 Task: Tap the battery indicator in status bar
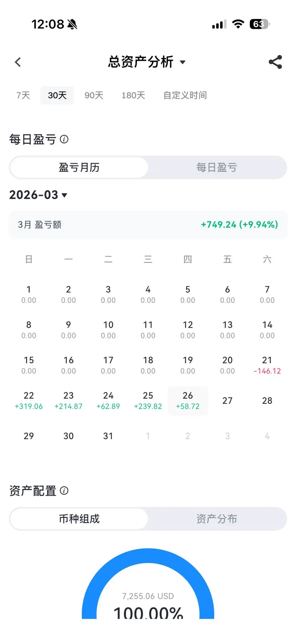click(259, 24)
